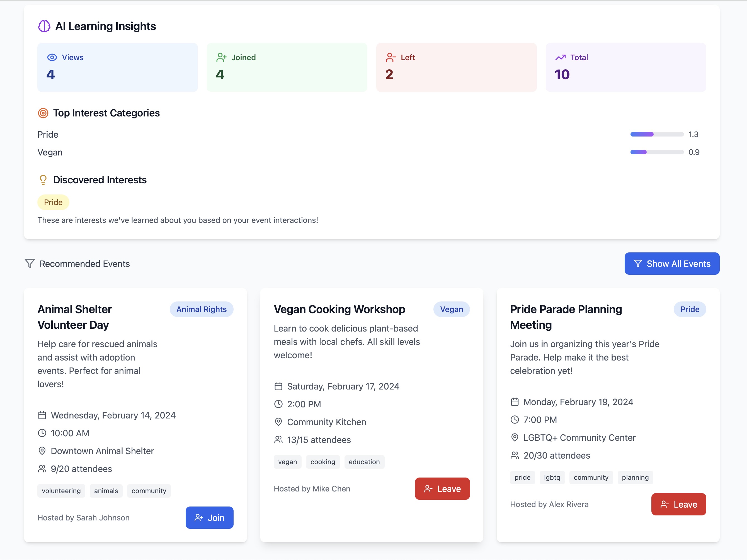Screen dimensions: 747x560
Task: Click the lightbulb icon beside Discovered Interests
Action: pyautogui.click(x=43, y=180)
